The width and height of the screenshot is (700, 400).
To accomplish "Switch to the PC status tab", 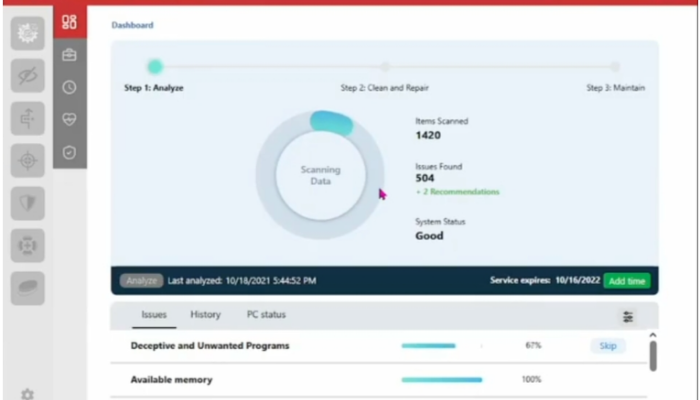I will point(266,315).
